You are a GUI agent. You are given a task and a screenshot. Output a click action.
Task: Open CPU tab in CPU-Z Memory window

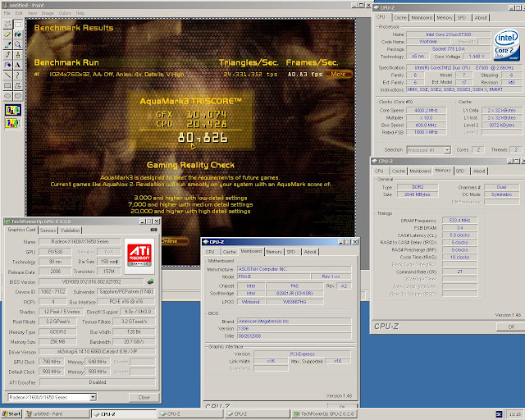379,171
